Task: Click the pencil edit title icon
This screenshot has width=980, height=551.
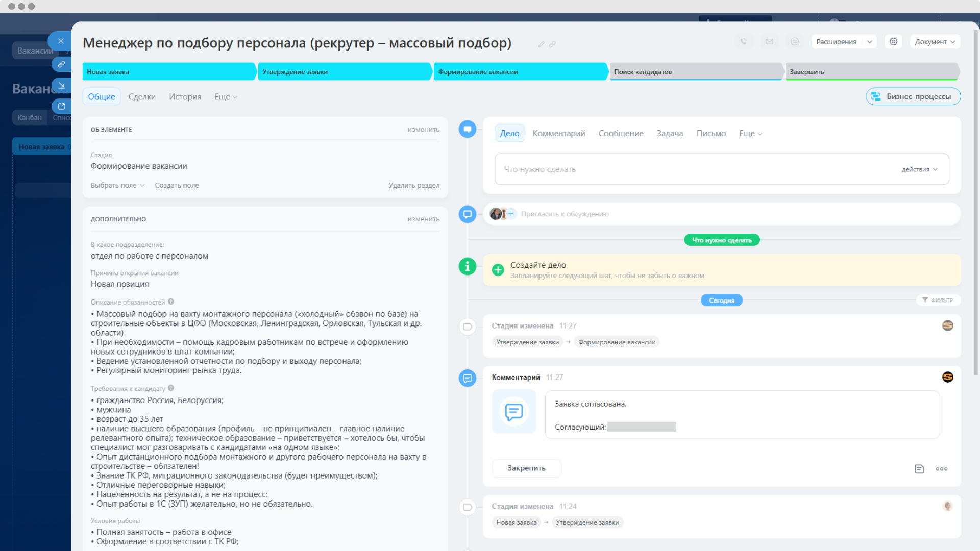Action: click(541, 44)
